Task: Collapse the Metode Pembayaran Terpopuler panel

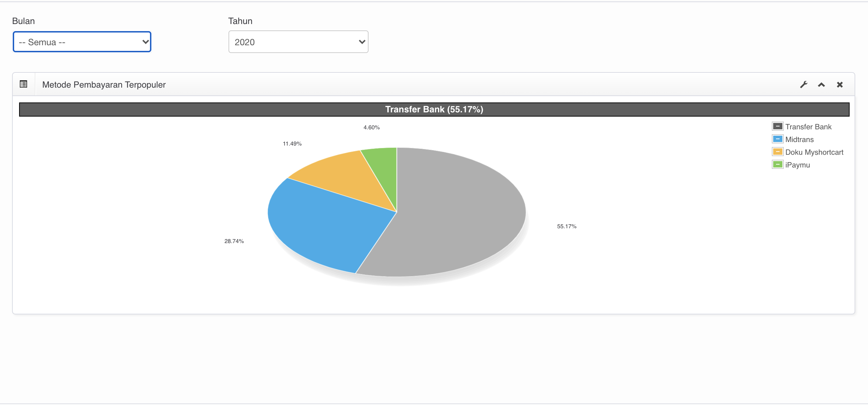Action: [821, 85]
